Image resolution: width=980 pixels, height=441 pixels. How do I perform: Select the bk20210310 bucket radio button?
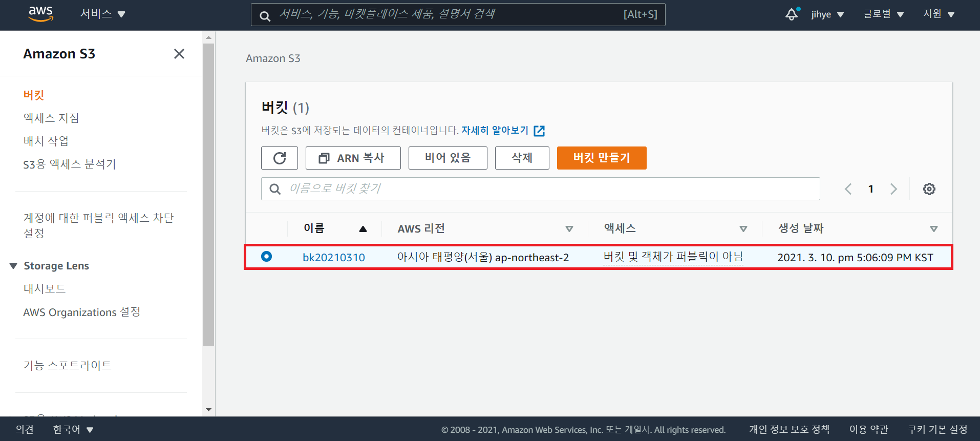click(266, 256)
